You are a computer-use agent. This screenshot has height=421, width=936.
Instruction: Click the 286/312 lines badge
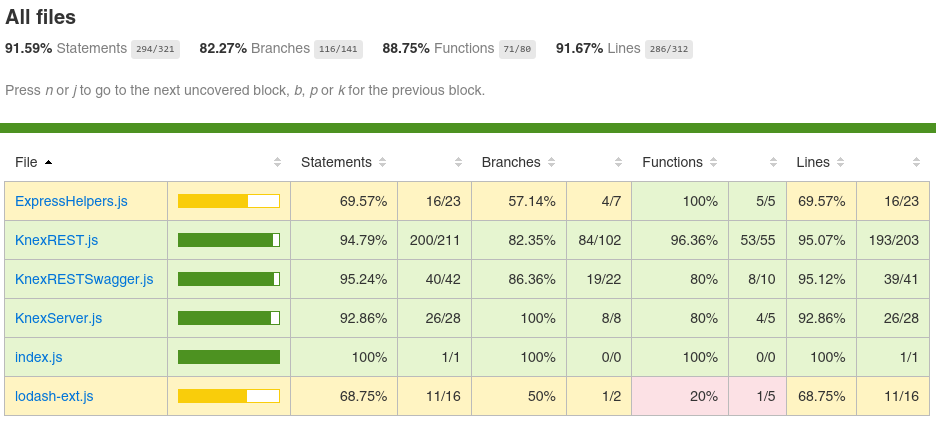point(669,49)
